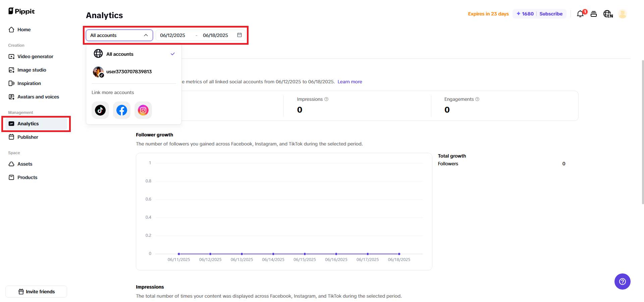
Task: Click the Learn more link
Action: (350, 82)
